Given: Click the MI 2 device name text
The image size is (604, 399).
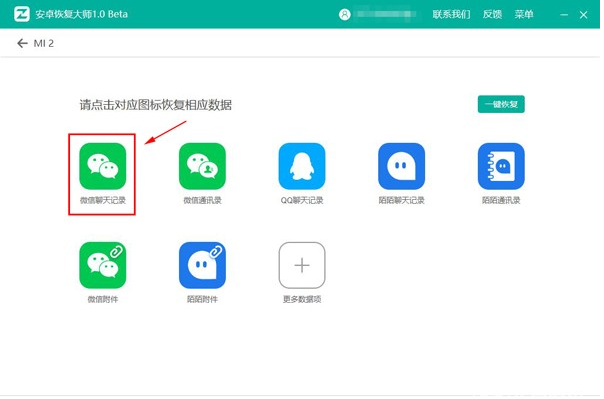Looking at the screenshot, I should 44,44.
